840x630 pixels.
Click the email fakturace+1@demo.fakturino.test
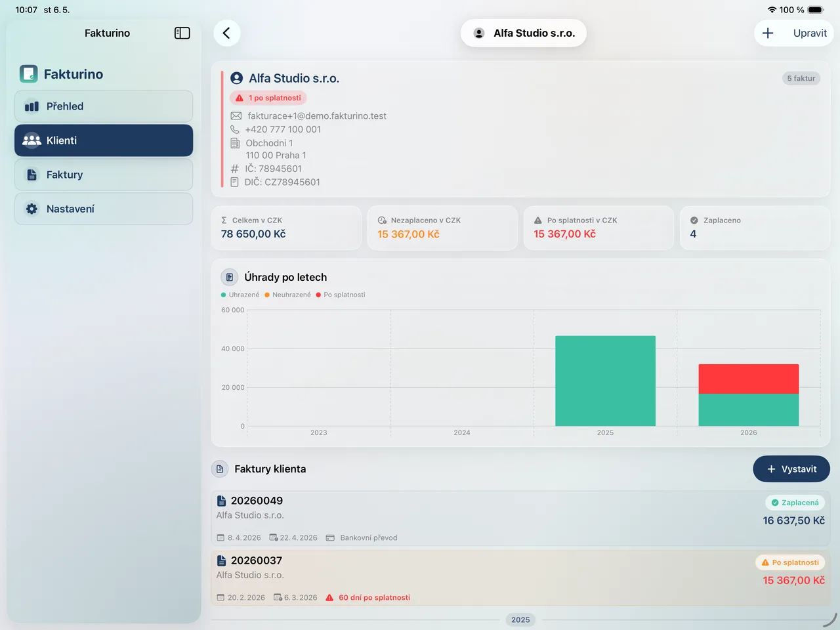(317, 116)
